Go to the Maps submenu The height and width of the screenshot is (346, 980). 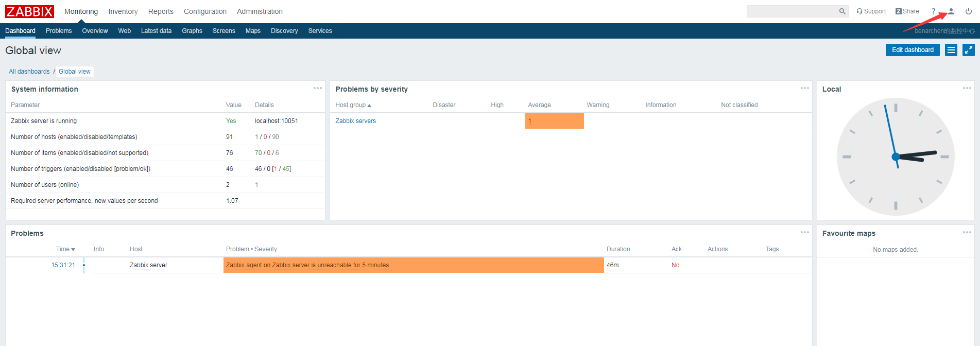click(x=253, y=31)
